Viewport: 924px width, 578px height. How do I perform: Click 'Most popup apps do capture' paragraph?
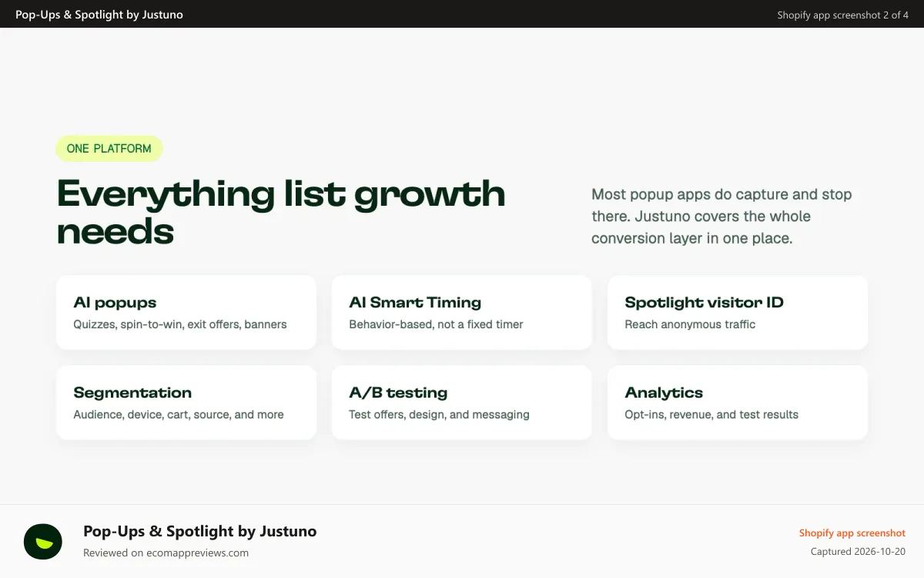tap(721, 217)
